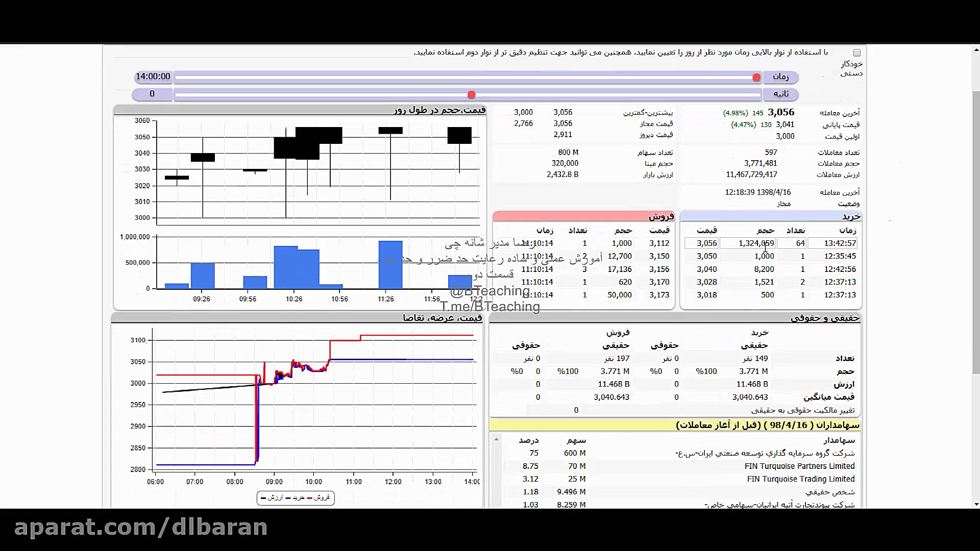Click page scrollbar up arrow
This screenshot has height=551, width=980.
pos(976,50)
